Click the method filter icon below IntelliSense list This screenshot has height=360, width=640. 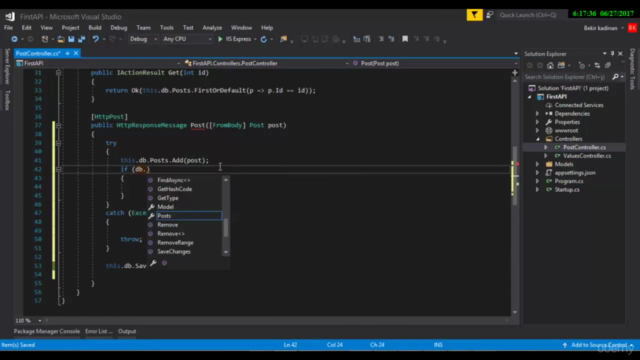(x=164, y=263)
